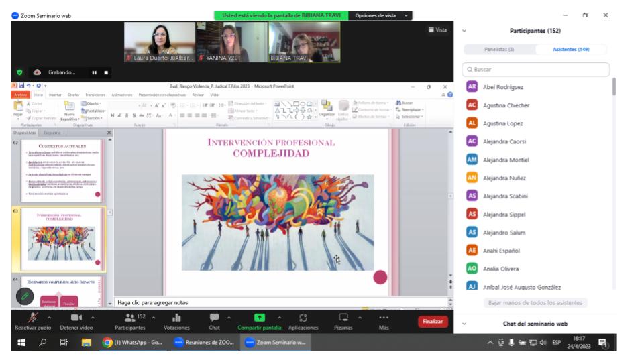Click the green Compartir pantalla icon
Viewport: 644px width, 362px height.
coord(259,318)
